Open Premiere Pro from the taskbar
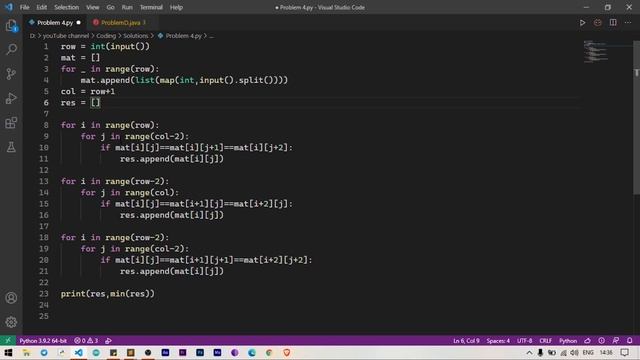Screen dimensions: 640x360 coord(182,353)
